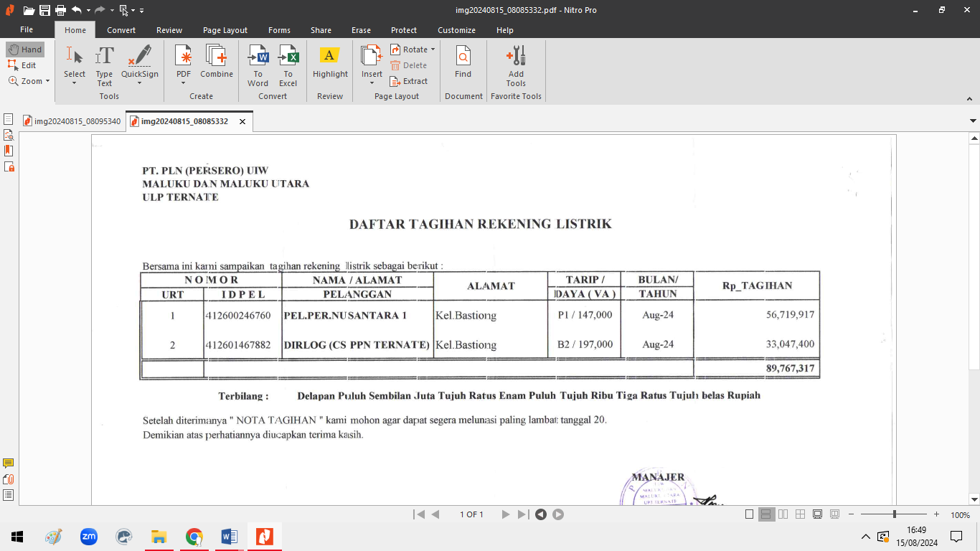The height and width of the screenshot is (551, 980).
Task: Open the Pages panel in left sidebar
Action: [9, 119]
